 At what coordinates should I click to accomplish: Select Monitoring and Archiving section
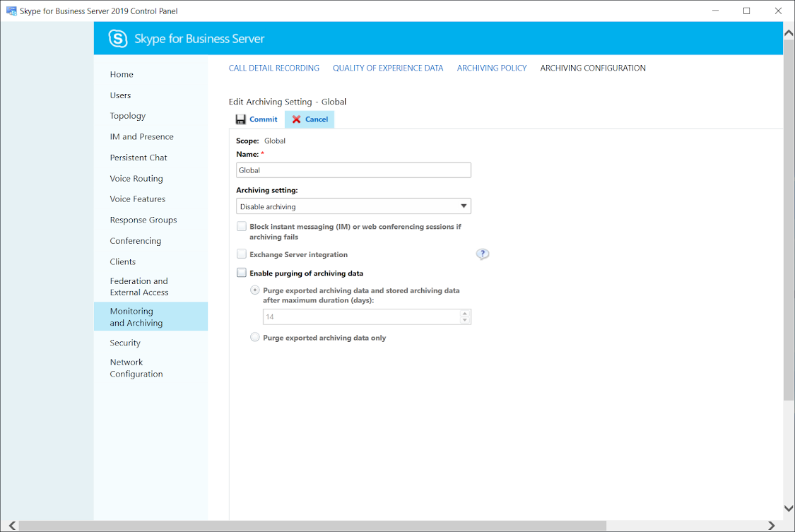click(151, 317)
